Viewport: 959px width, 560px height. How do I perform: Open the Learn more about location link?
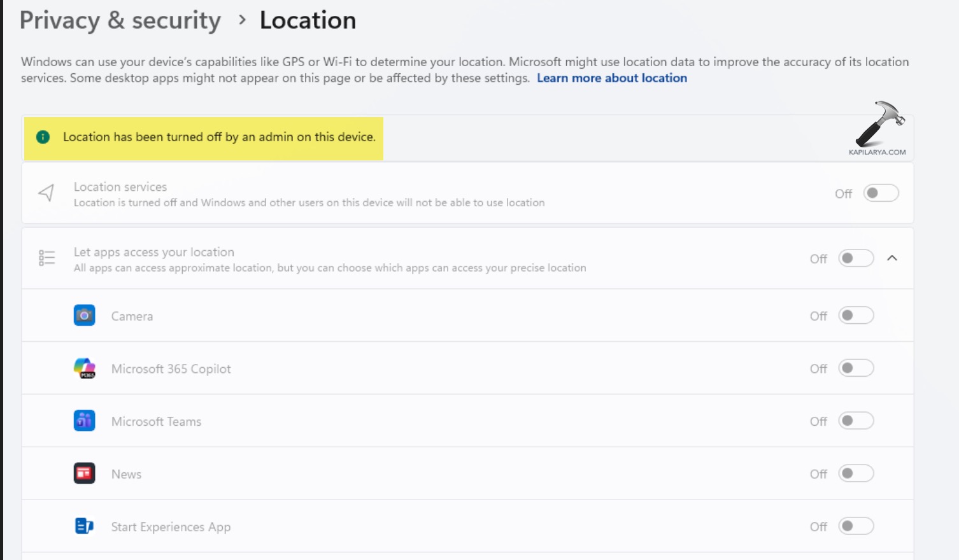click(611, 78)
